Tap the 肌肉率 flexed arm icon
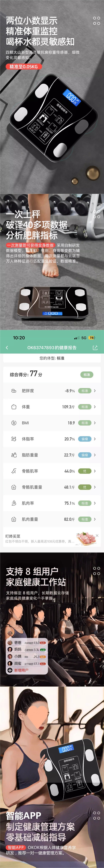 (14, 503)
